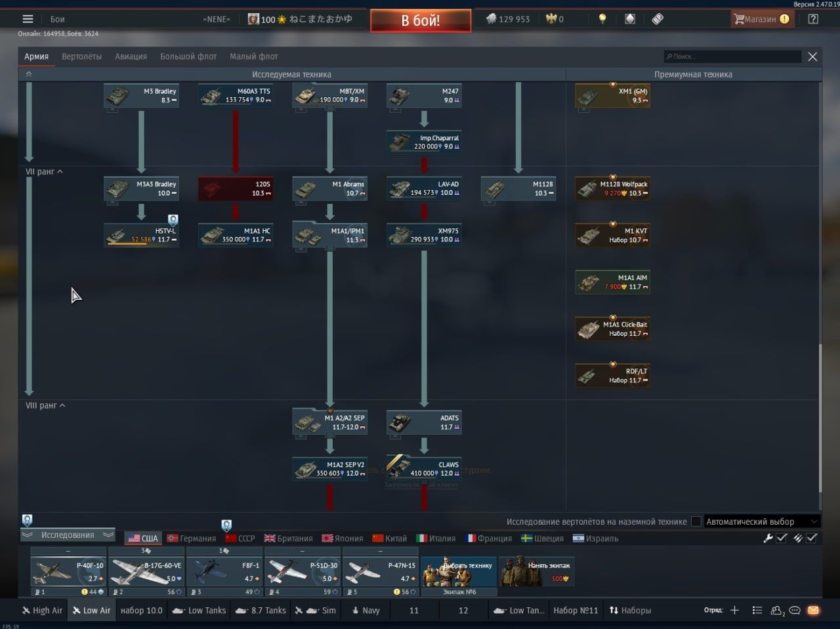This screenshot has height=629, width=840.
Task: Open the golden eagles balance
Action: pos(555,19)
